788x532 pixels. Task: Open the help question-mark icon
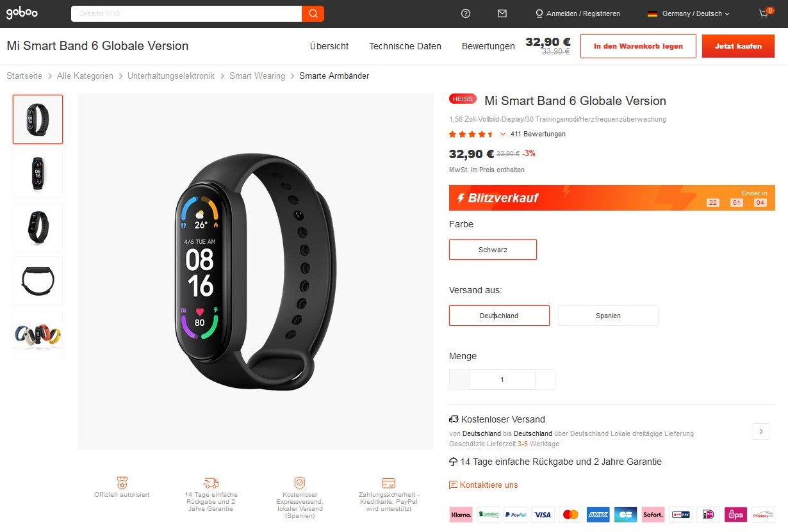(x=466, y=13)
